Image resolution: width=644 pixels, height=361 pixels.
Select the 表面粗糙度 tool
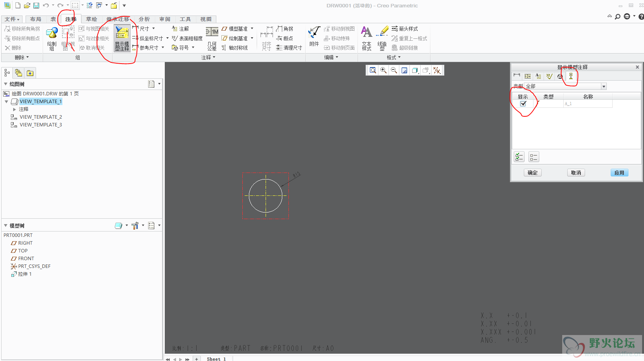coord(187,38)
